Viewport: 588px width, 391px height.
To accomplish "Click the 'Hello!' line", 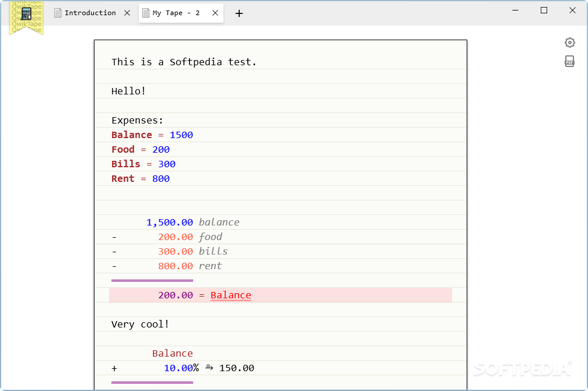I will 128,91.
